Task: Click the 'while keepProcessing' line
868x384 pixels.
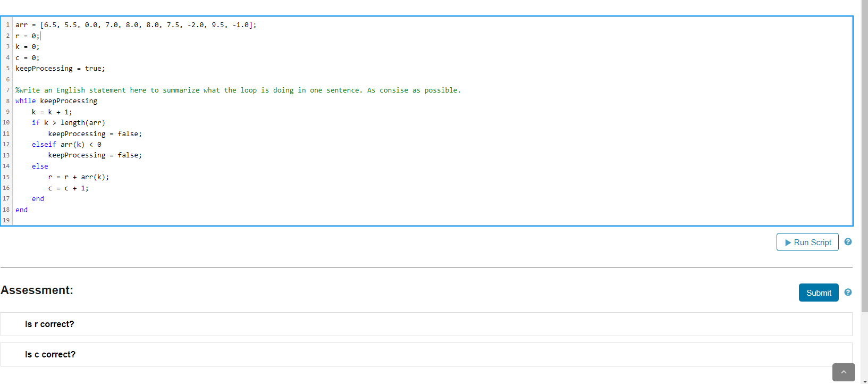Action: tap(56, 101)
